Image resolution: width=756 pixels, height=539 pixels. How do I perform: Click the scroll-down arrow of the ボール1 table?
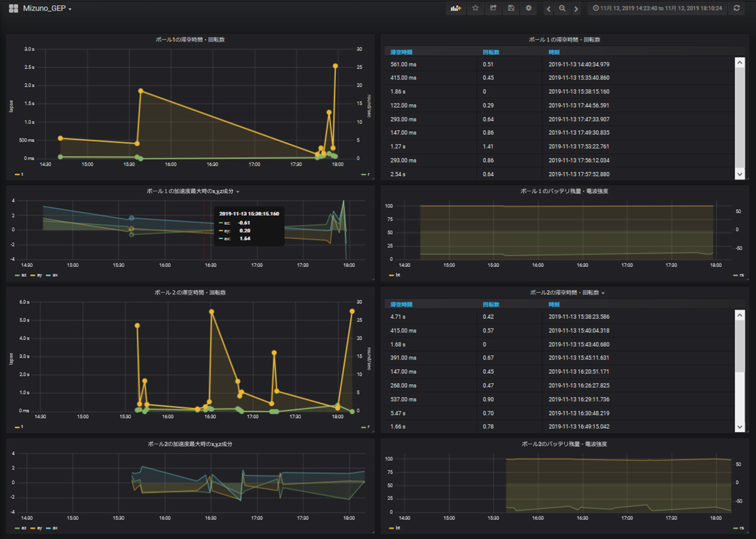click(740, 174)
